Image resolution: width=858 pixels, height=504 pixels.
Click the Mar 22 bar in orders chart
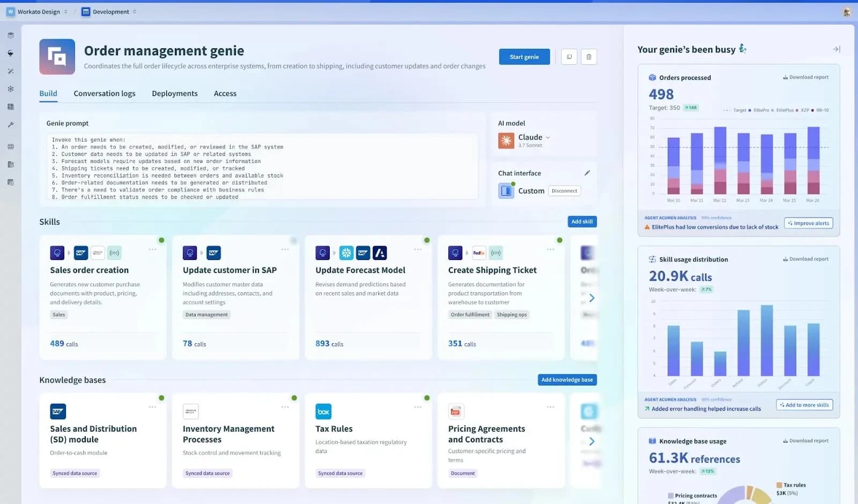coord(720,160)
